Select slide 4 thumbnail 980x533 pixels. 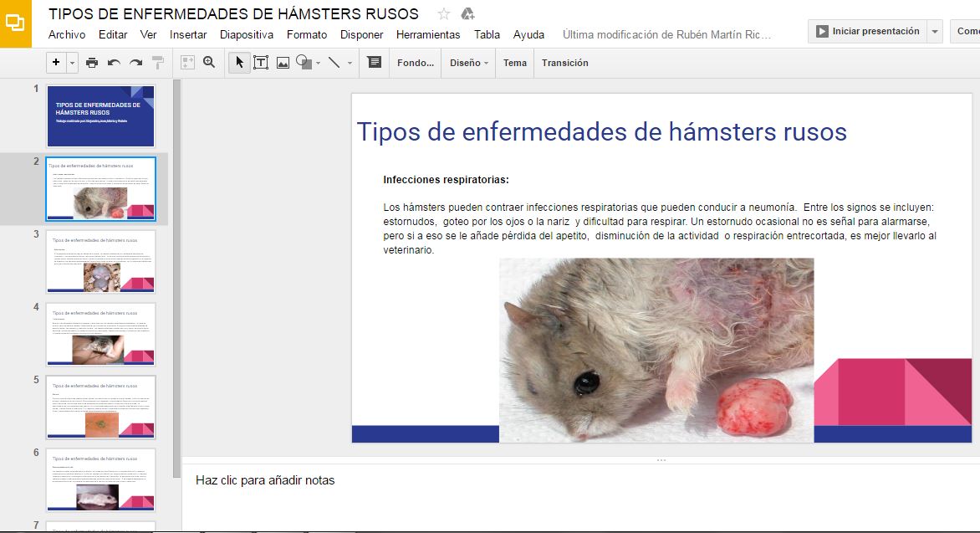coord(100,334)
